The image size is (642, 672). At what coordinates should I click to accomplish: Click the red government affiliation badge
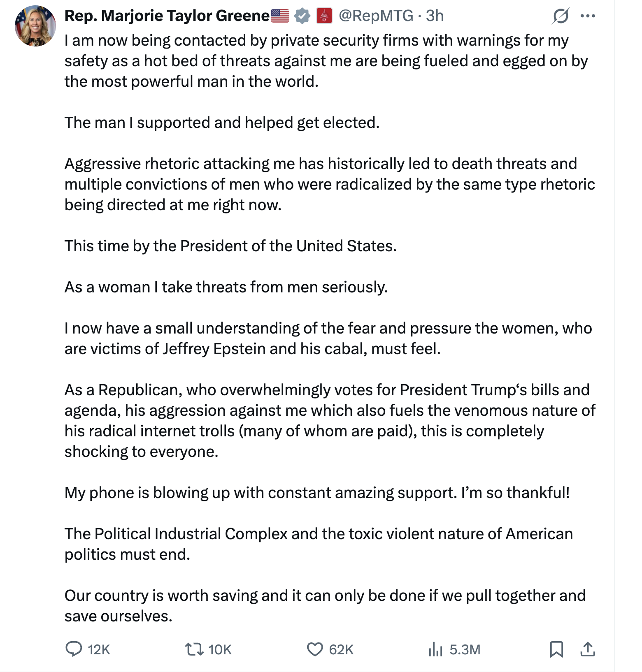[324, 16]
